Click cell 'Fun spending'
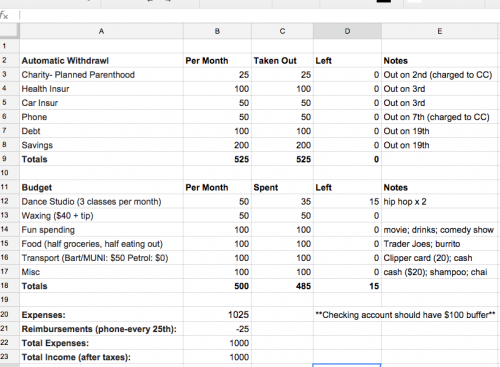 pos(101,230)
